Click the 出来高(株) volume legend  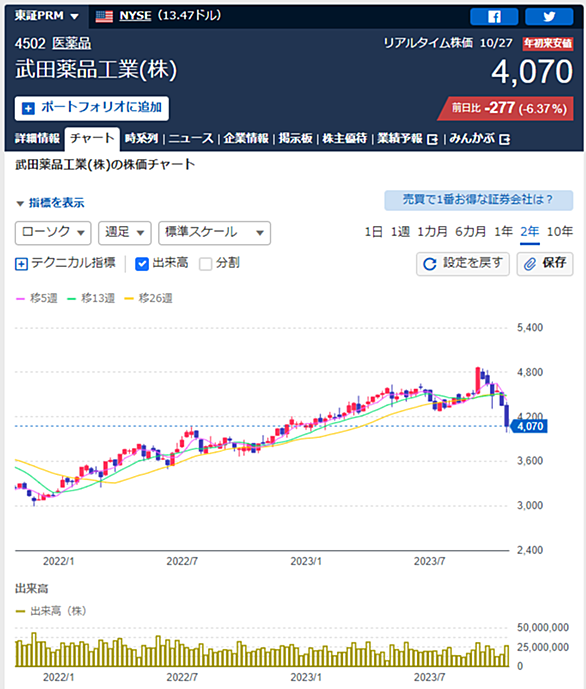(x=51, y=611)
